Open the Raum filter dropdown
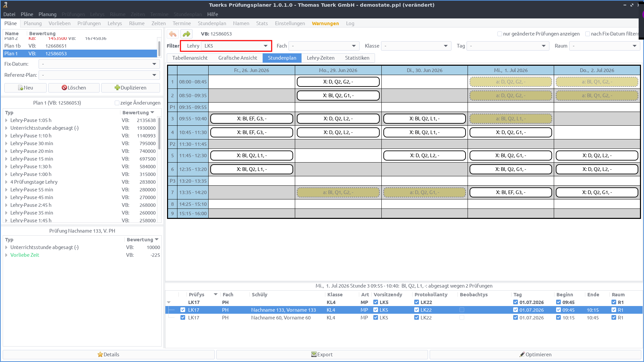Screen dimensions: 644x362 (605, 46)
